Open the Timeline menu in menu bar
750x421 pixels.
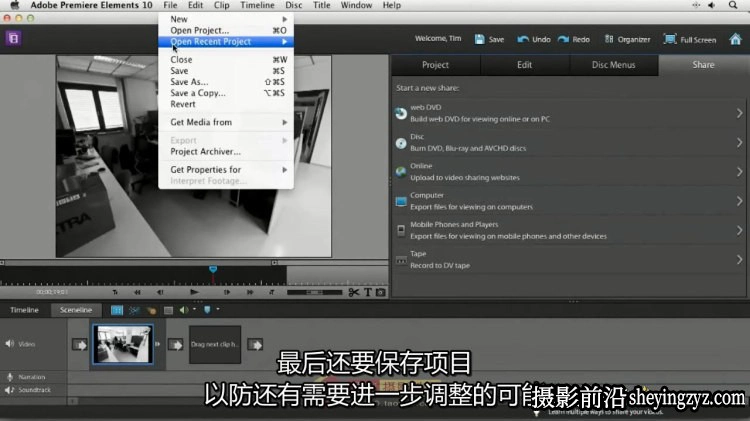[x=257, y=5]
